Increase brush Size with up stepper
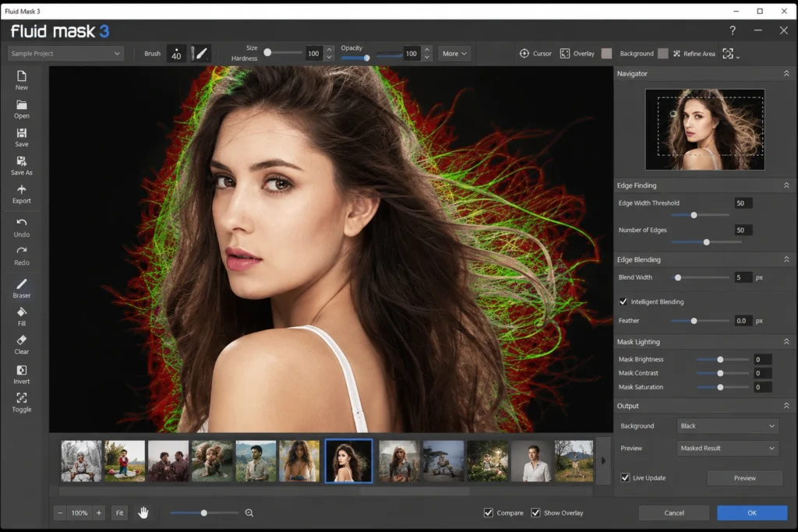Viewport: 798px width, 532px height. 330,49
